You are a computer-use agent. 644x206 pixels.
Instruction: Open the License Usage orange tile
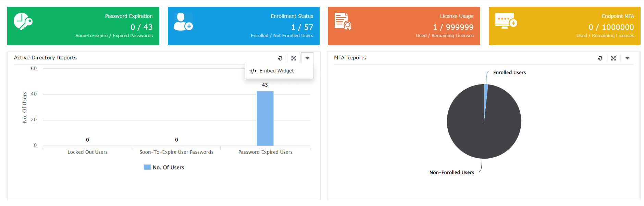pyautogui.click(x=404, y=26)
